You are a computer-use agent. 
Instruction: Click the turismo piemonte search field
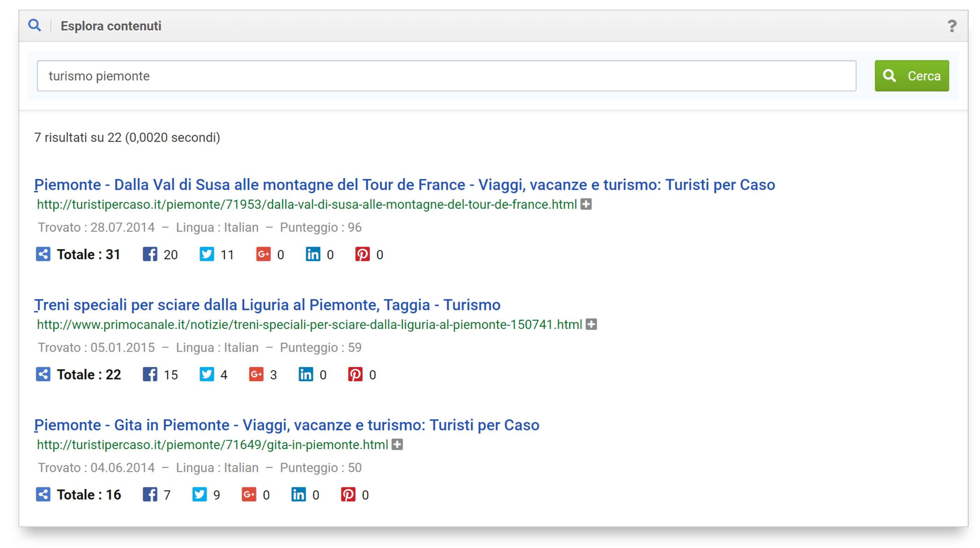click(x=446, y=76)
